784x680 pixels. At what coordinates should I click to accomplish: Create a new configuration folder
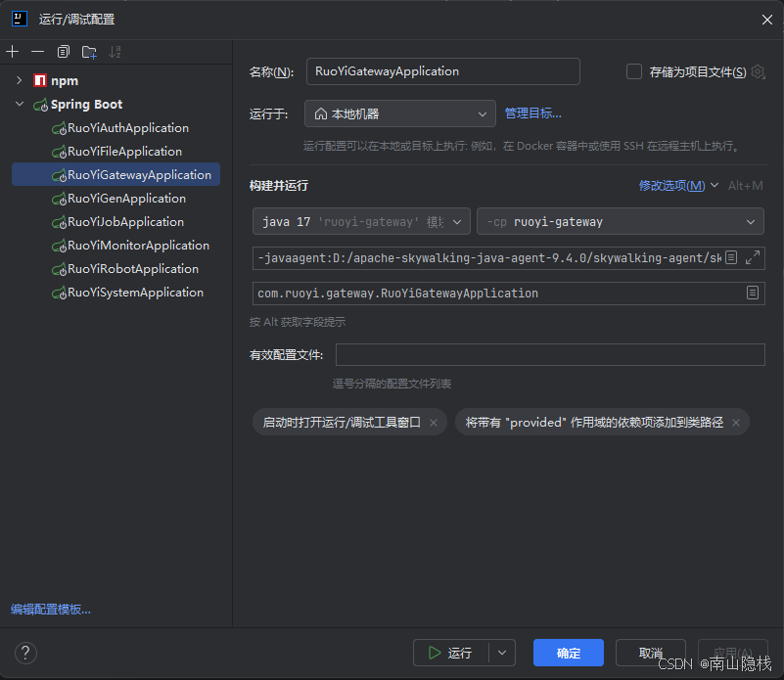click(88, 51)
